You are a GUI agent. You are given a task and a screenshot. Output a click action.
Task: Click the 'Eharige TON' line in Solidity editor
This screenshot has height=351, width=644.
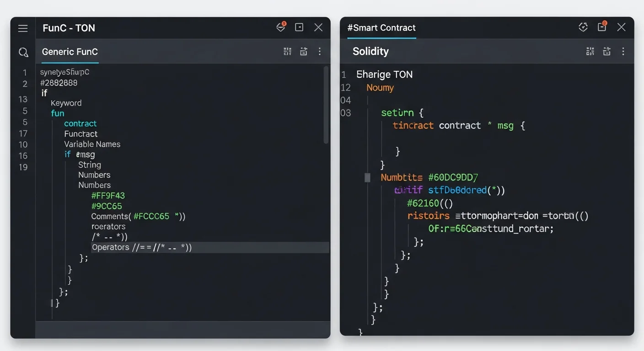click(384, 74)
